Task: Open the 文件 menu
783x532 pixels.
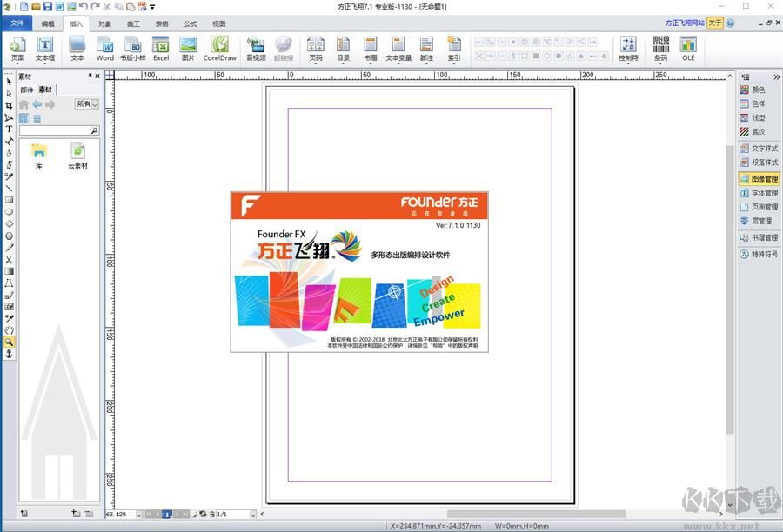Action: 17,23
